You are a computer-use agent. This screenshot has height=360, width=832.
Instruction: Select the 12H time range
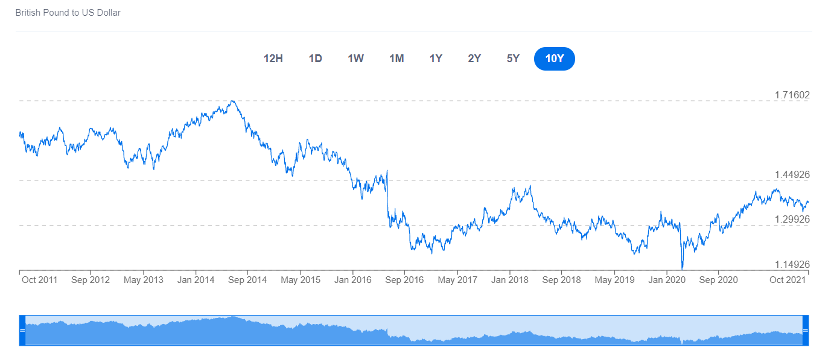273,59
